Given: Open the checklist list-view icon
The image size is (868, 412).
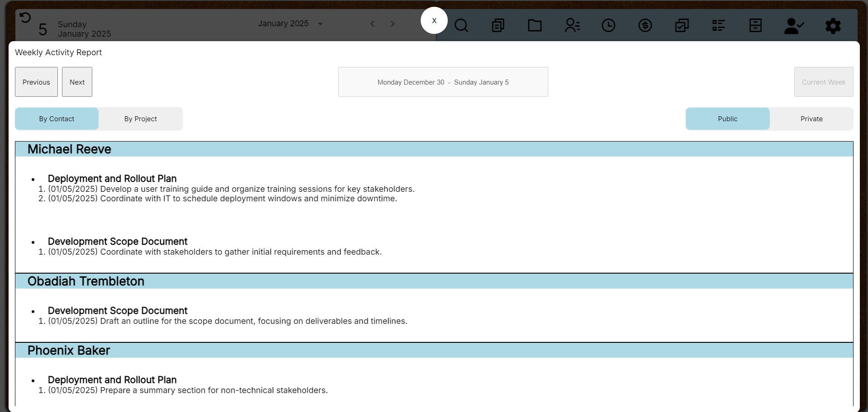Looking at the screenshot, I should tap(718, 25).
